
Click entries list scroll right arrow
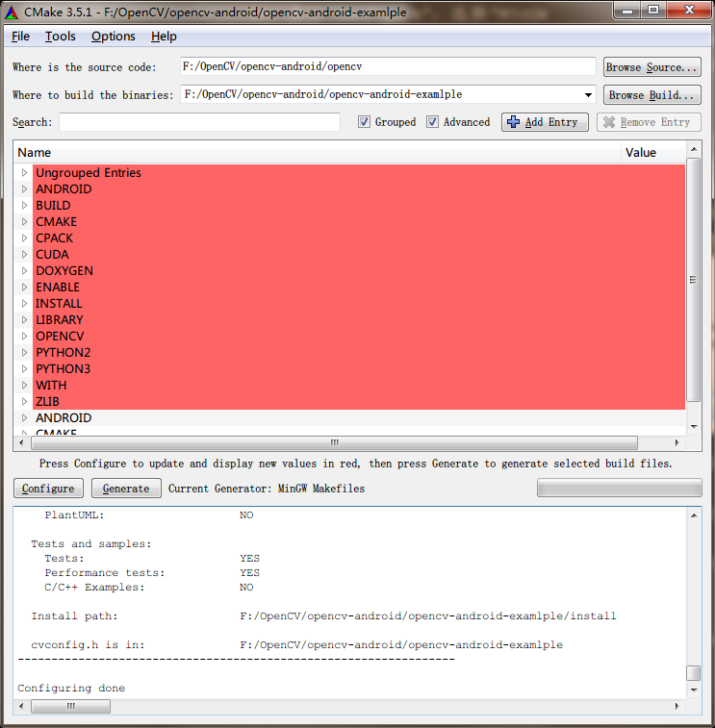click(x=677, y=443)
